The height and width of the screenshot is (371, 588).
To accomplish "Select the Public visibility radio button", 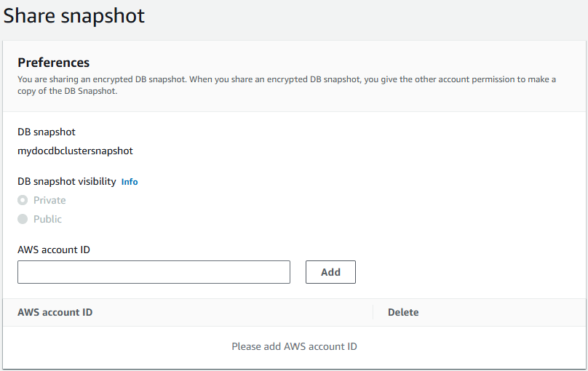I will click(x=23, y=219).
